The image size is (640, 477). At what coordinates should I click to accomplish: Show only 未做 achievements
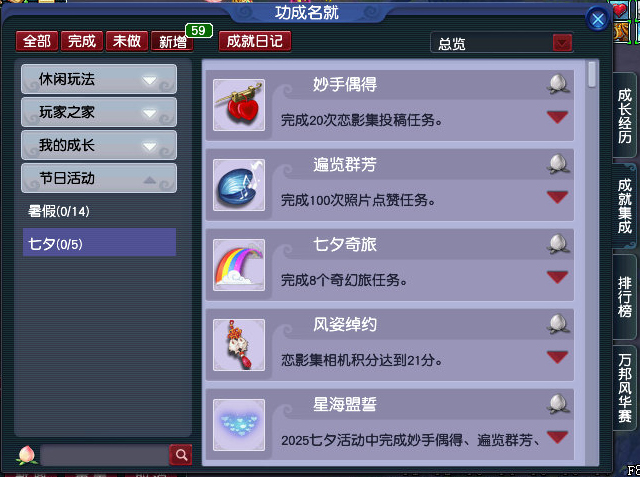coord(127,41)
